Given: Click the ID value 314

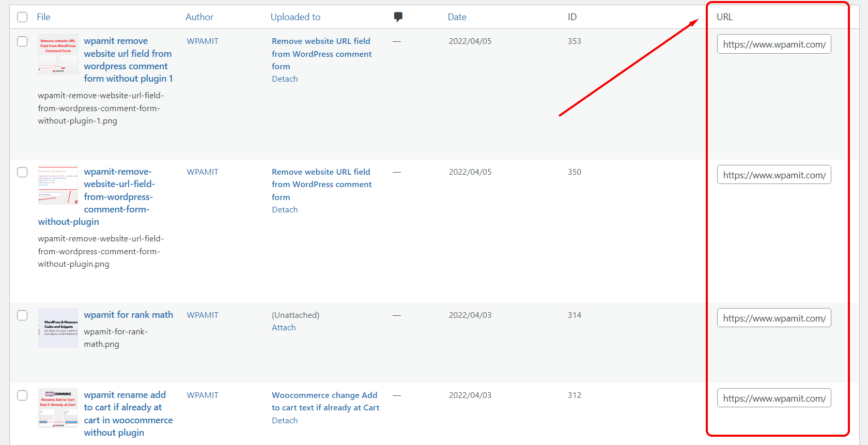Looking at the screenshot, I should tap(575, 315).
